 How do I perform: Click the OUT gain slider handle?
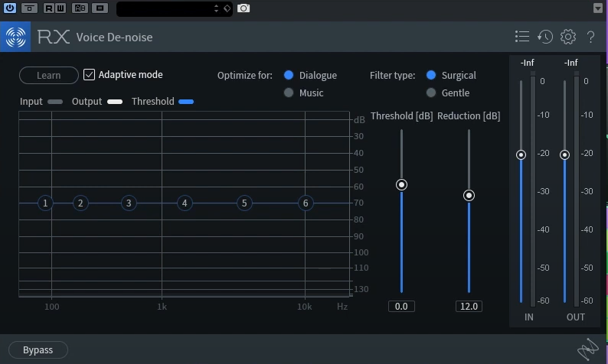[564, 155]
